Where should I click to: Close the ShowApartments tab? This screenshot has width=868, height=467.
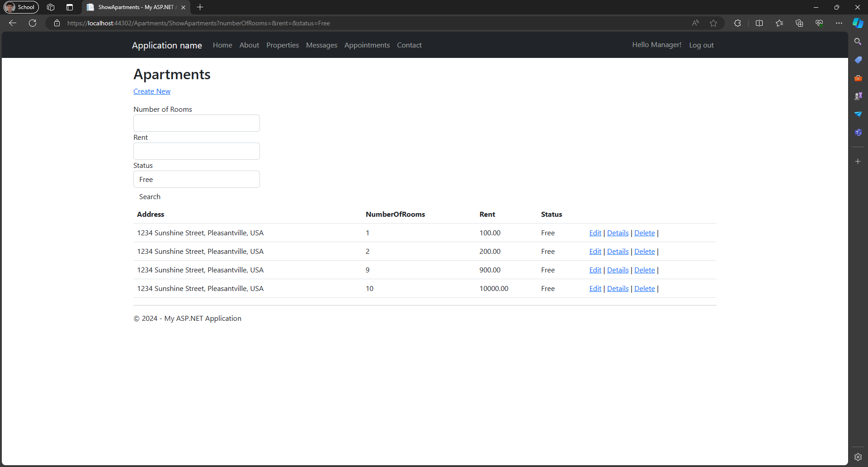183,7
